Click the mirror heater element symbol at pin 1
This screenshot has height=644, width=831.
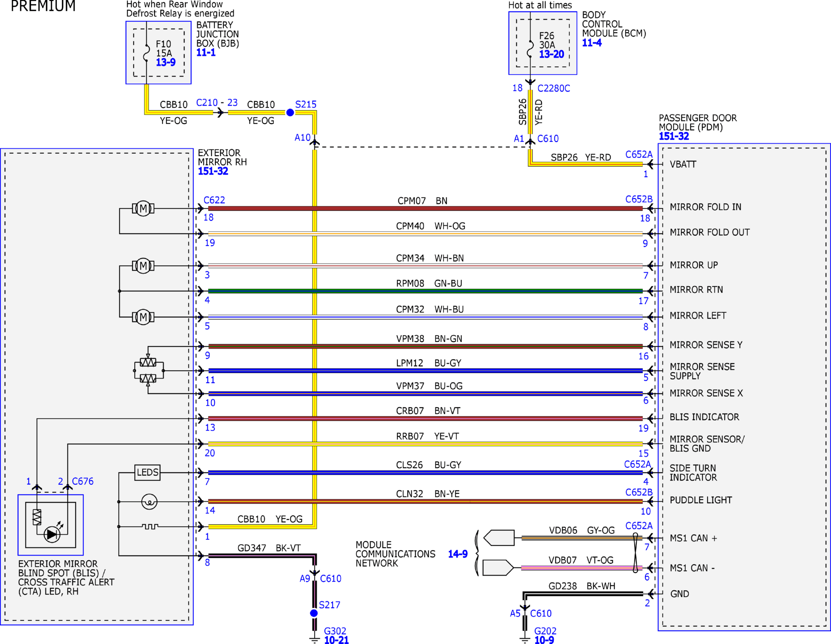click(x=150, y=527)
